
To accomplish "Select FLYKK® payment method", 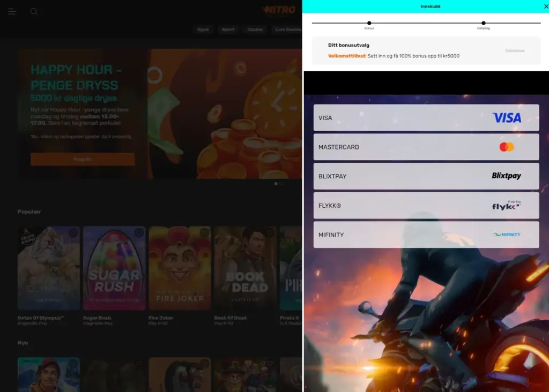I will click(x=426, y=206).
